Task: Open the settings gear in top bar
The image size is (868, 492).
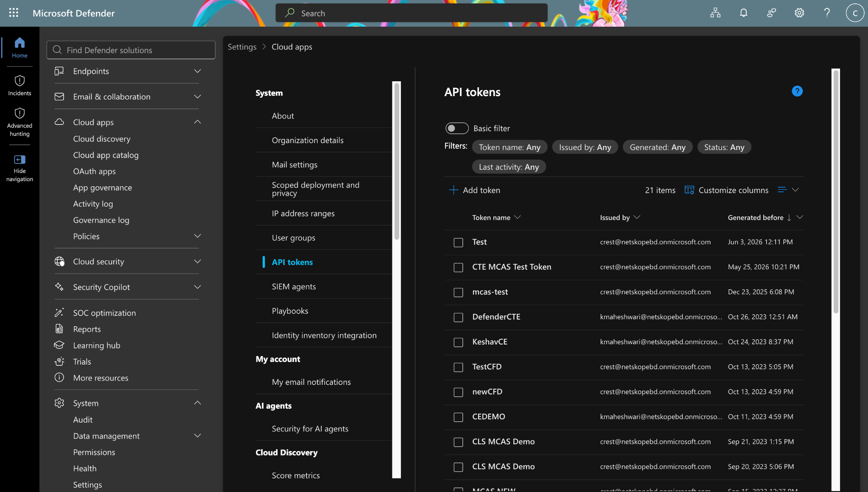Action: (799, 13)
